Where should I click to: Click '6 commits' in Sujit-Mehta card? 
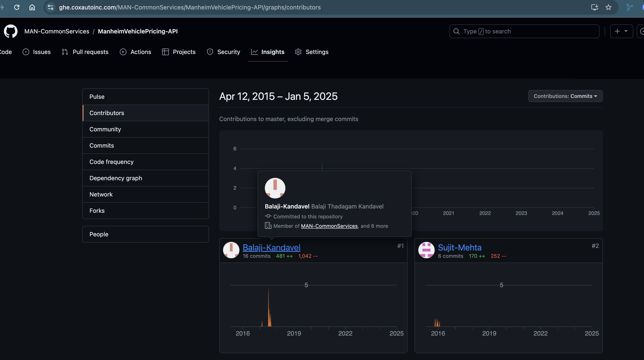click(x=450, y=256)
